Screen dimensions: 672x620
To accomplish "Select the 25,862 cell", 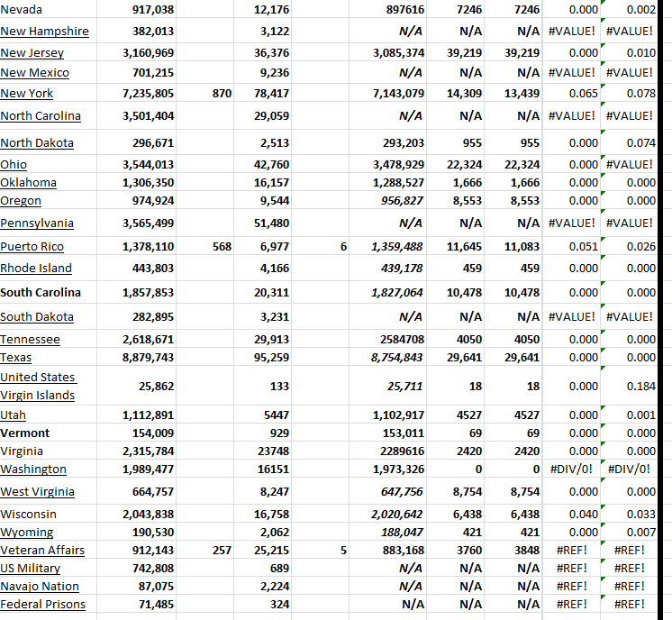I will 136,387.
